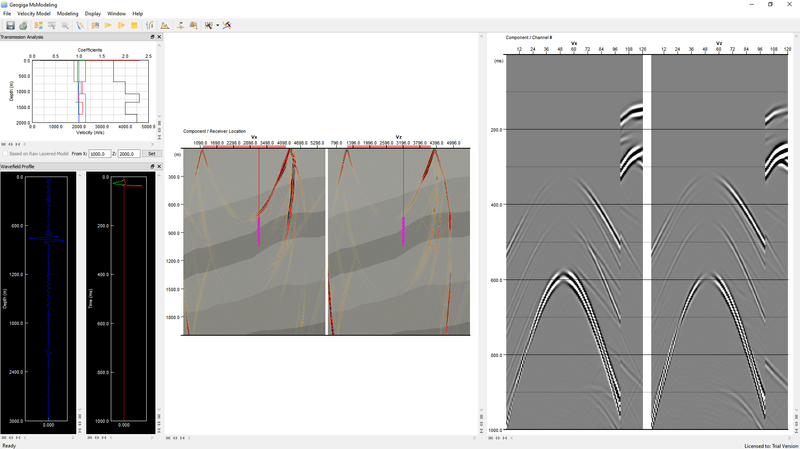Screen dimensions: 800x449
Task: Click the From X input field
Action: click(99, 154)
